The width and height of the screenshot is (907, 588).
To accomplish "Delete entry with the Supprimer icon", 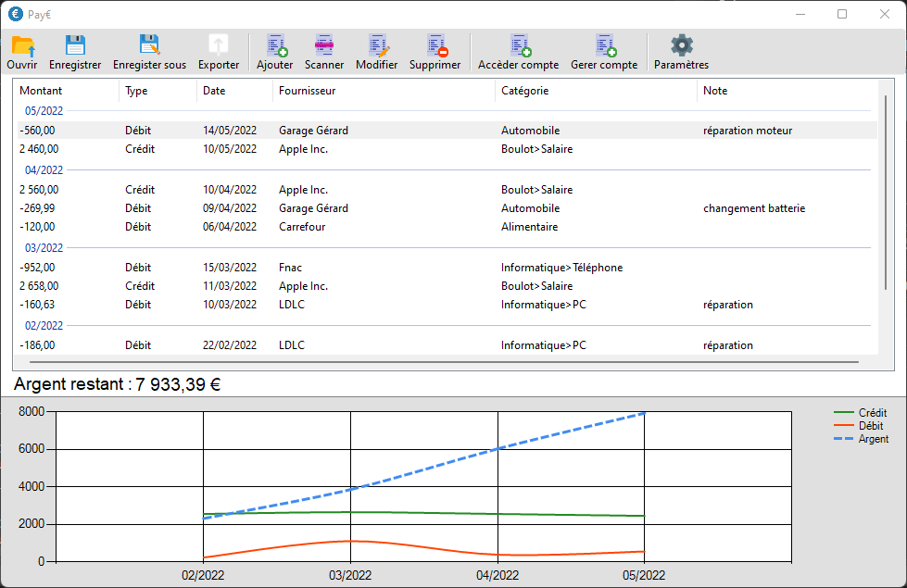I will point(435,52).
